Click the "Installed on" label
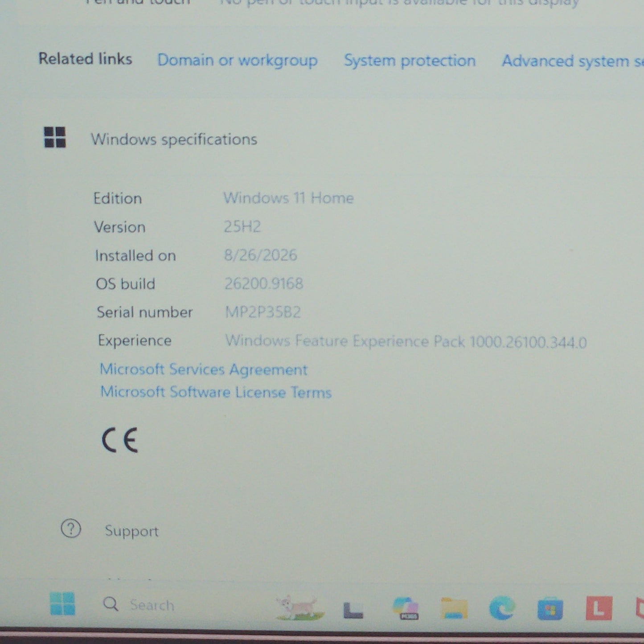644x644 pixels. 135,255
